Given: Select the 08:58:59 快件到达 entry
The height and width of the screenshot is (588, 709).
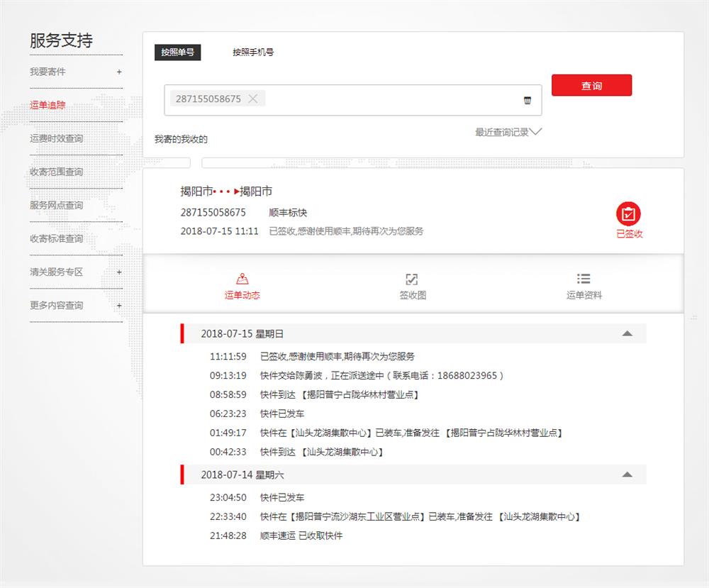Looking at the screenshot, I should pos(315,394).
